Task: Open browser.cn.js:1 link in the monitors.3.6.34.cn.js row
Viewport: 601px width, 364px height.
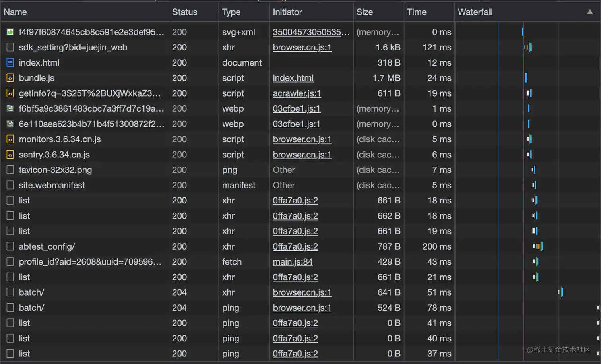Action: [x=302, y=139]
